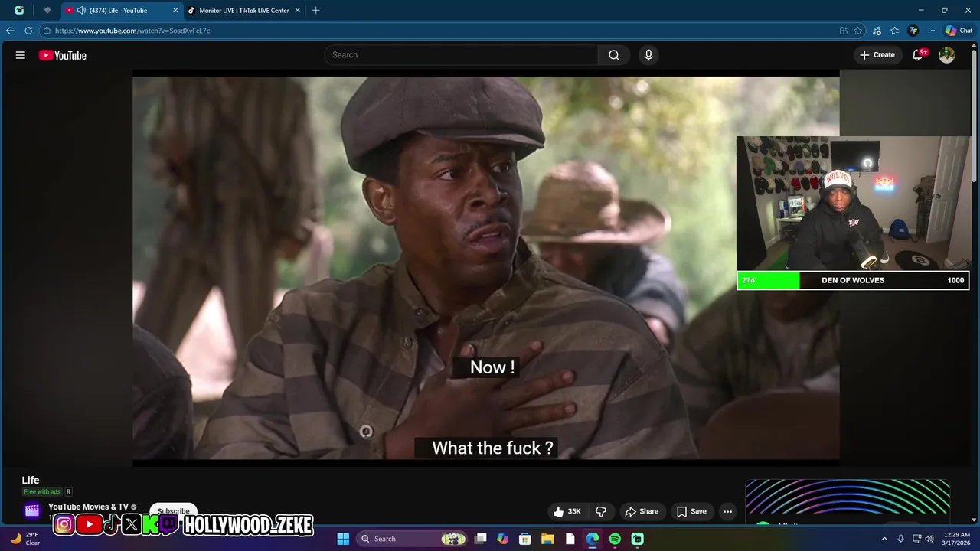Open Microsoft Edge taskbar icon
The height and width of the screenshot is (551, 980).
click(x=593, y=539)
